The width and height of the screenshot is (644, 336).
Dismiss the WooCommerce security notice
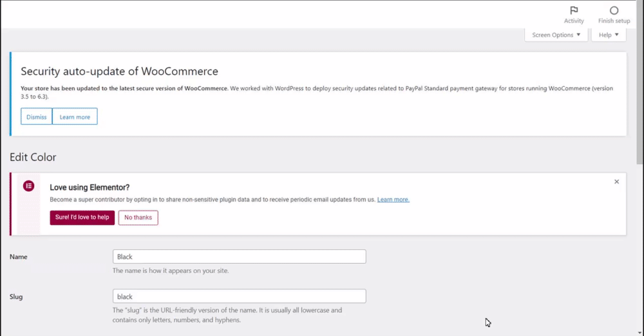click(x=37, y=117)
